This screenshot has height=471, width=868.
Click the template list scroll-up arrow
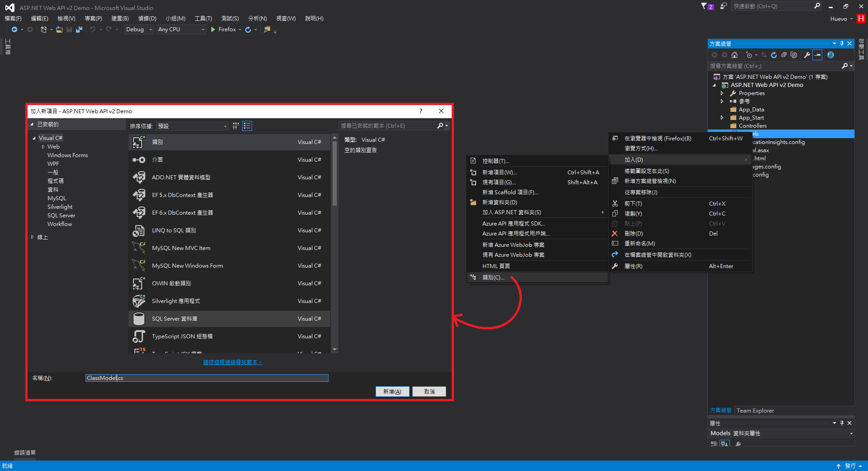pos(334,137)
